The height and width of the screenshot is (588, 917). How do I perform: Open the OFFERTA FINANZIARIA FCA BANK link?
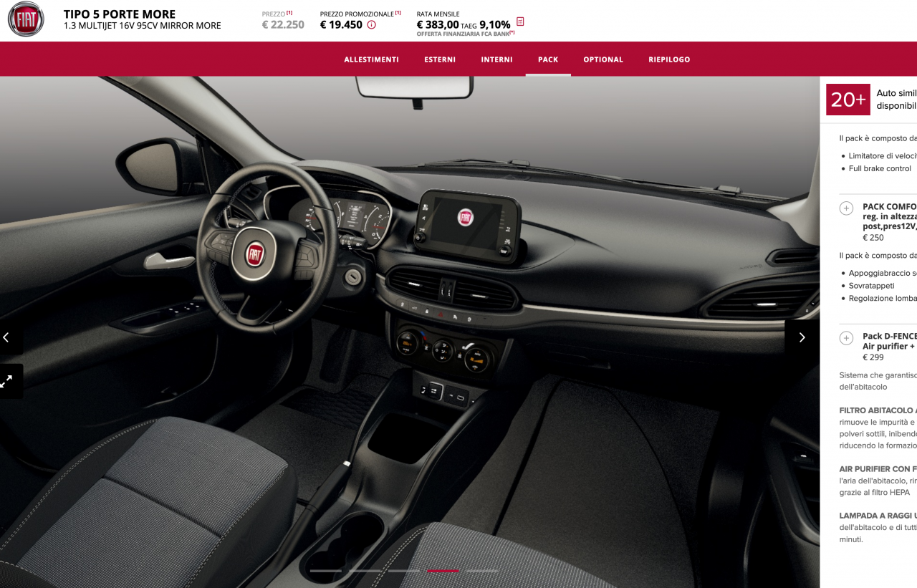(466, 34)
